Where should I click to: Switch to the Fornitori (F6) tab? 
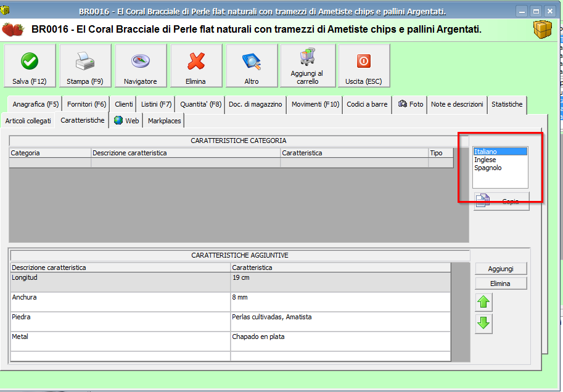click(86, 104)
